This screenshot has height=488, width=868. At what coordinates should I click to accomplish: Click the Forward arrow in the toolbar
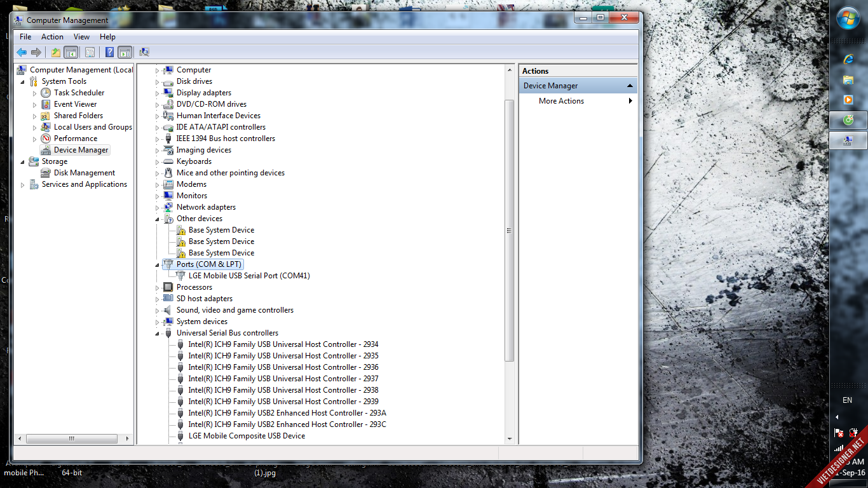36,52
